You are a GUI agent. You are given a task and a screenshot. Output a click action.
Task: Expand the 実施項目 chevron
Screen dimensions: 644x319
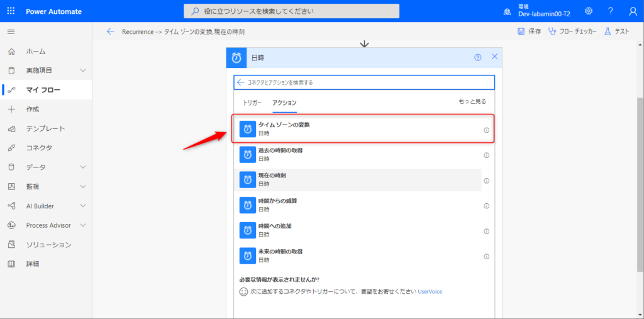83,70
